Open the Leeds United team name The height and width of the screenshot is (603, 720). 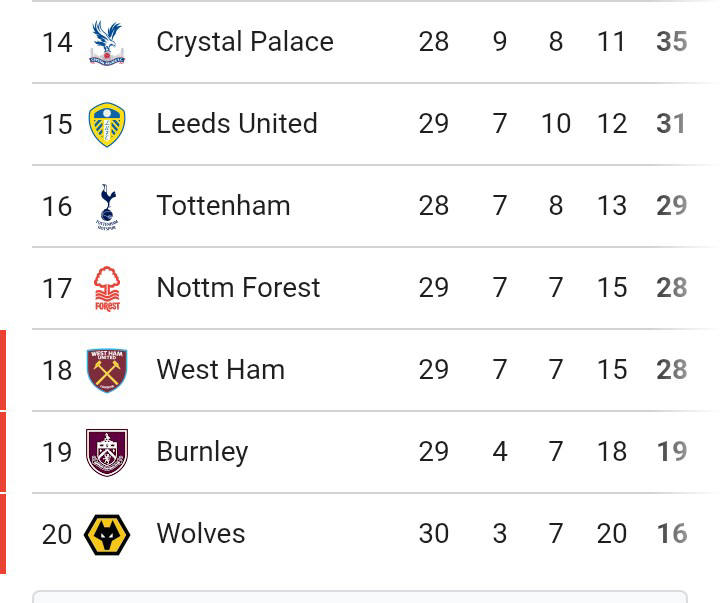pyautogui.click(x=237, y=124)
